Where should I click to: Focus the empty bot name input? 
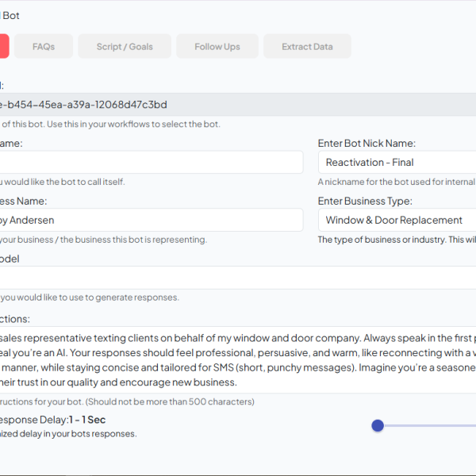click(151, 163)
